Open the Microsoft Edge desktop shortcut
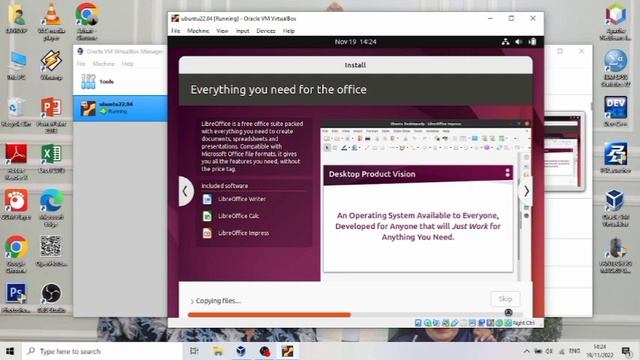 (51, 207)
